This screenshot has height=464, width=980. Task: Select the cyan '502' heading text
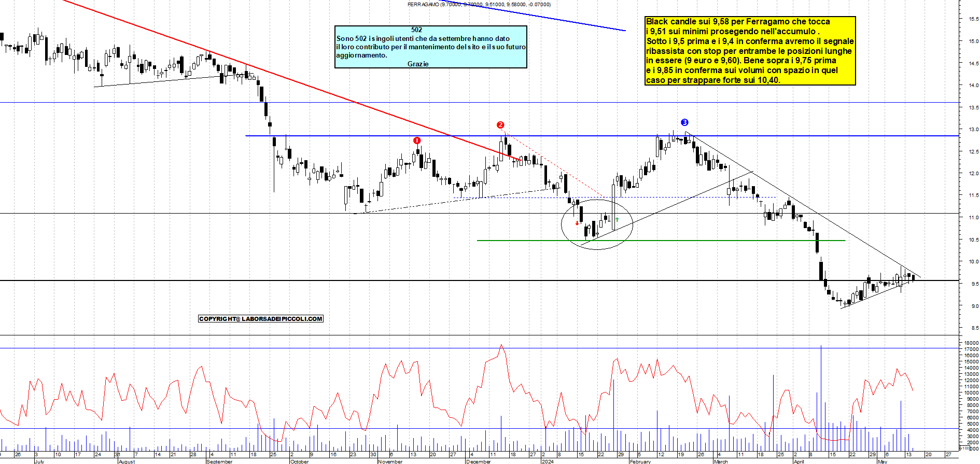click(x=416, y=30)
